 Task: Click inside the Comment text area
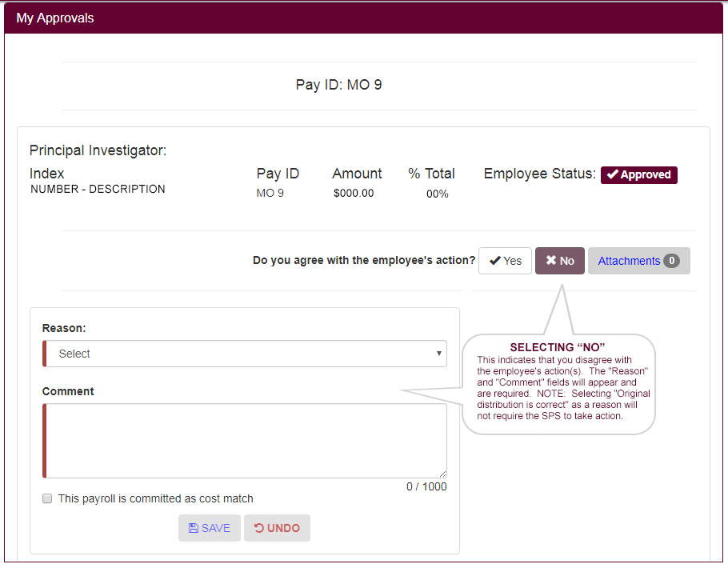246,440
